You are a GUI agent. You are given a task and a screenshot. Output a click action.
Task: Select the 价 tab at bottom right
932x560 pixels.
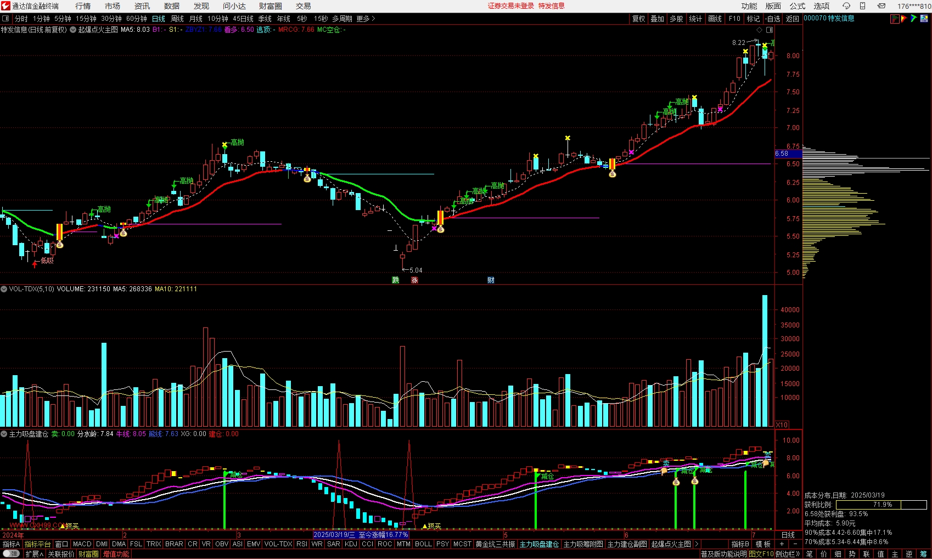(x=824, y=555)
